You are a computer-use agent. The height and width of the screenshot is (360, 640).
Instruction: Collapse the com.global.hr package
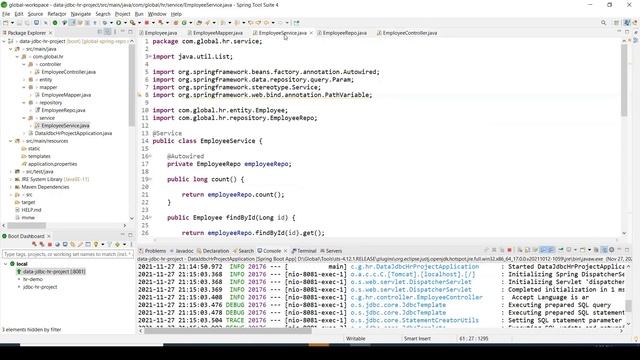[x=17, y=57]
